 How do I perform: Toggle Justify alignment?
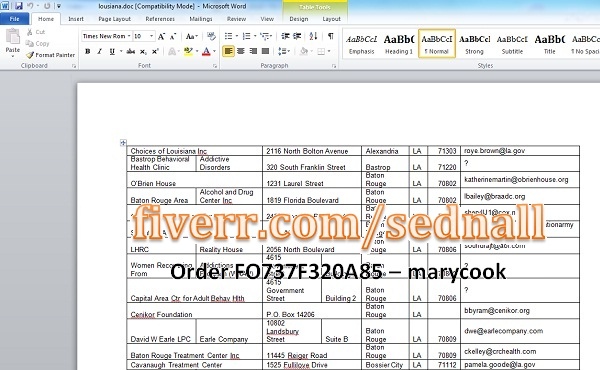coord(265,51)
